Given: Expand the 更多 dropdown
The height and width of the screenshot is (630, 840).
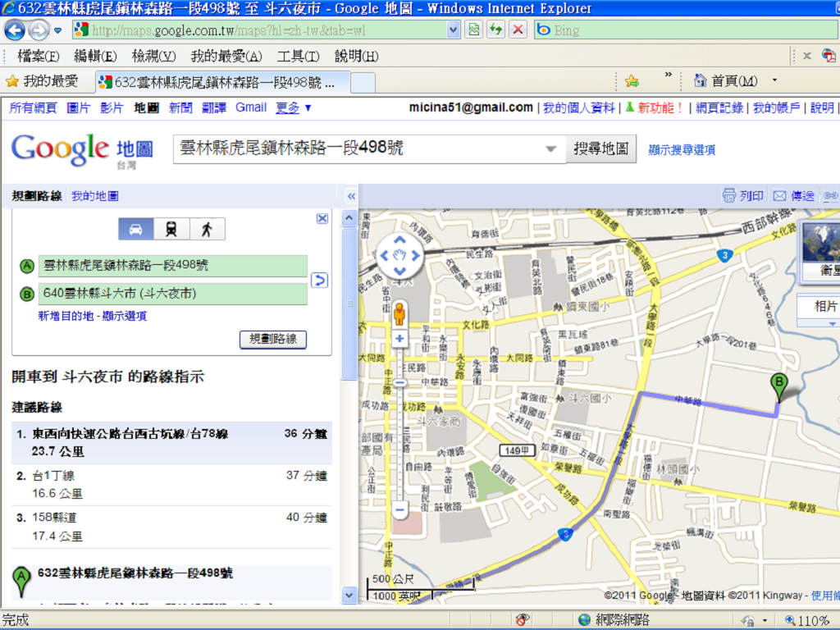Looking at the screenshot, I should coord(293,107).
